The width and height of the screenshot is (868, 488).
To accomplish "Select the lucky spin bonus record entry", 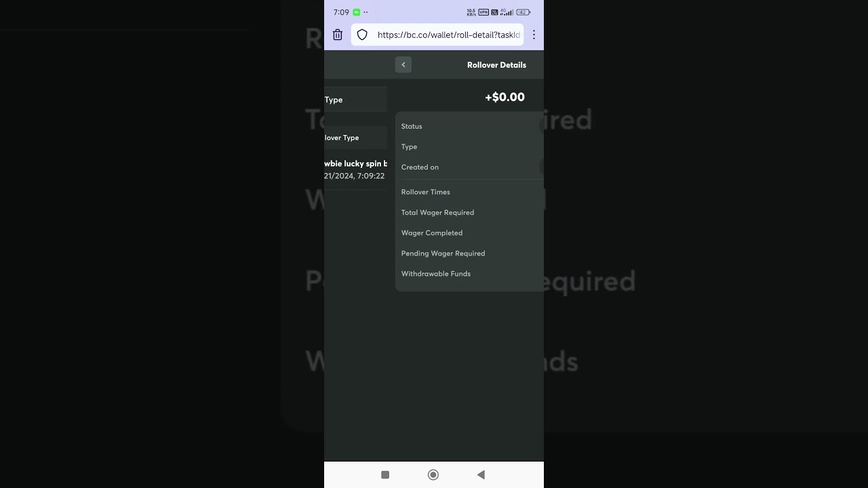I will point(355,169).
